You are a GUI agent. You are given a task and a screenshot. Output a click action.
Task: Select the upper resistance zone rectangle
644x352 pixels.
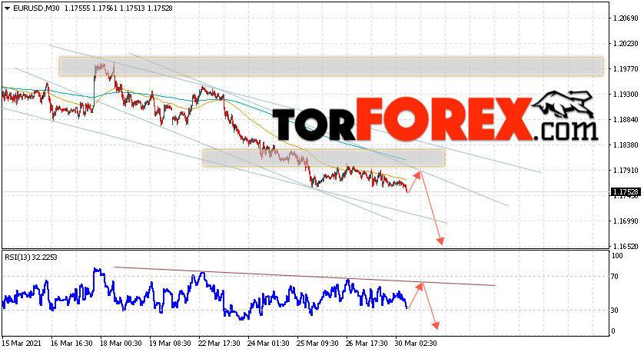331,66
